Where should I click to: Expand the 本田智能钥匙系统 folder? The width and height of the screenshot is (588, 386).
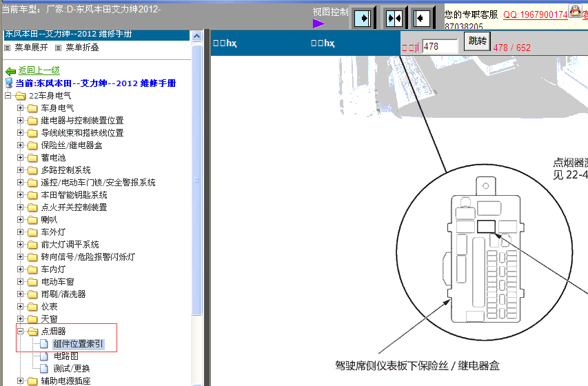(20, 194)
